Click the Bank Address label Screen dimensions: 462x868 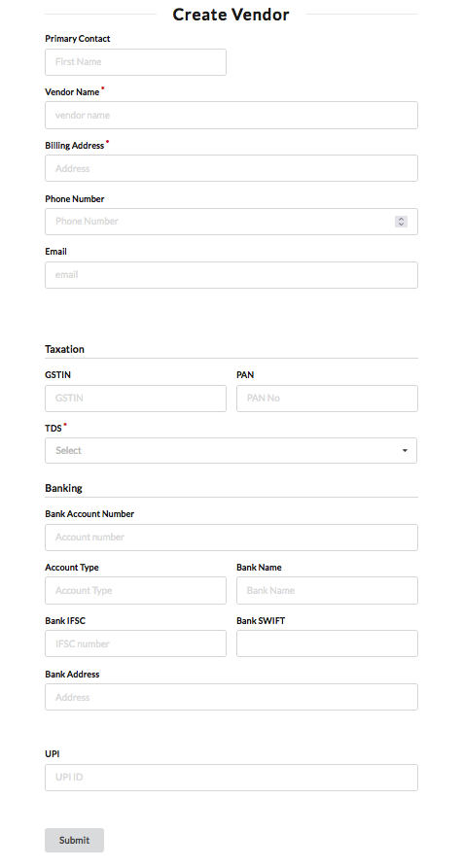point(73,675)
